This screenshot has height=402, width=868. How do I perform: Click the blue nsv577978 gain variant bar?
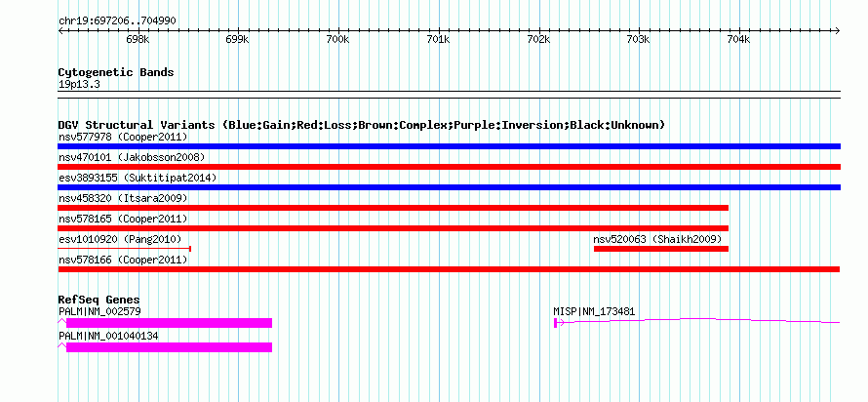point(449,146)
